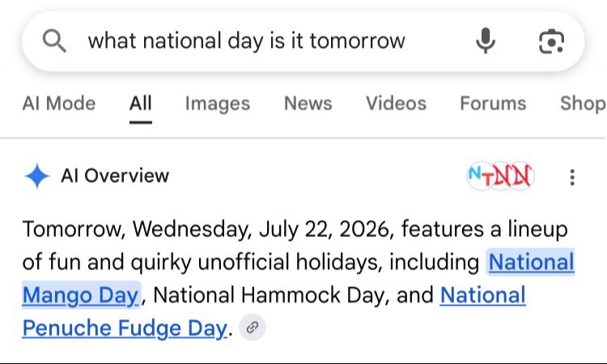Image resolution: width=607 pixels, height=364 pixels.
Task: Open the first source favicon with N
Action: click(480, 176)
